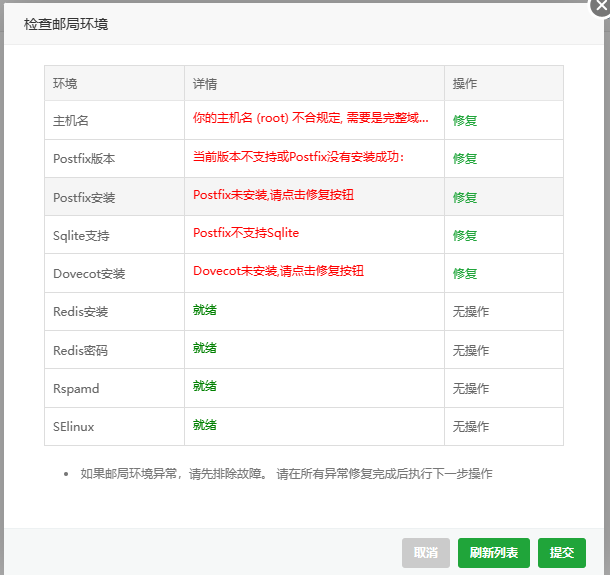The height and width of the screenshot is (575, 610).
Task: Click 无操作 in Redis密码 row
Action: tap(471, 351)
